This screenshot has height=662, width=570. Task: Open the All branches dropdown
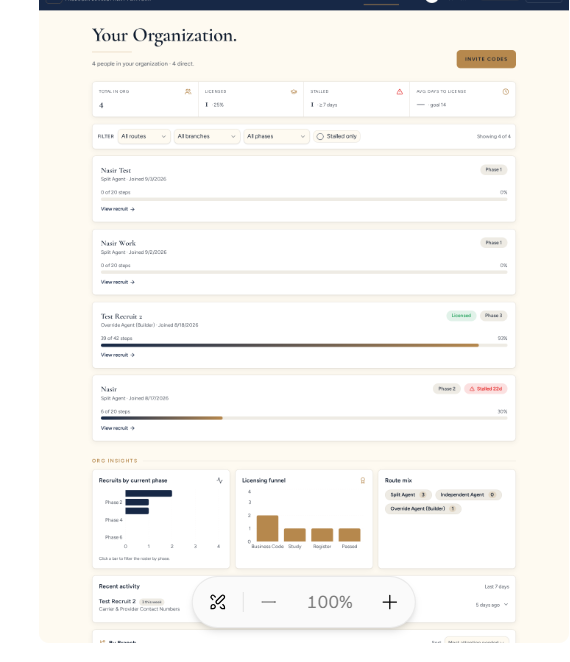pos(207,136)
